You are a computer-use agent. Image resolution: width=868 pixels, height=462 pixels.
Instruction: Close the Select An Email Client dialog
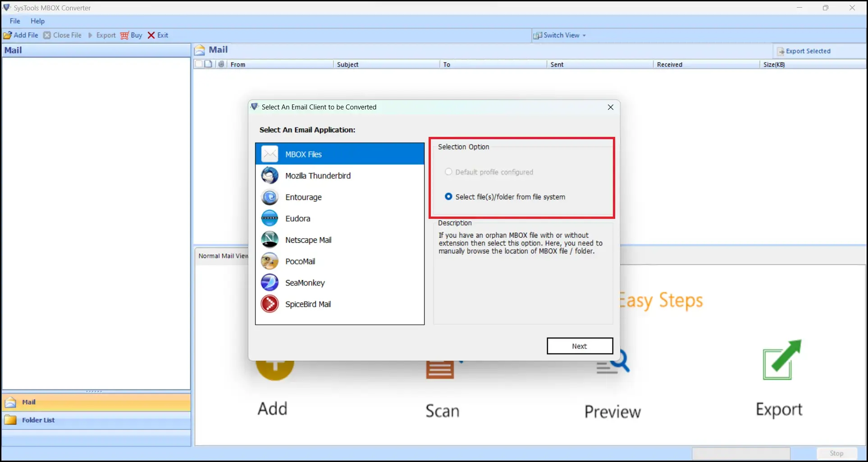611,107
